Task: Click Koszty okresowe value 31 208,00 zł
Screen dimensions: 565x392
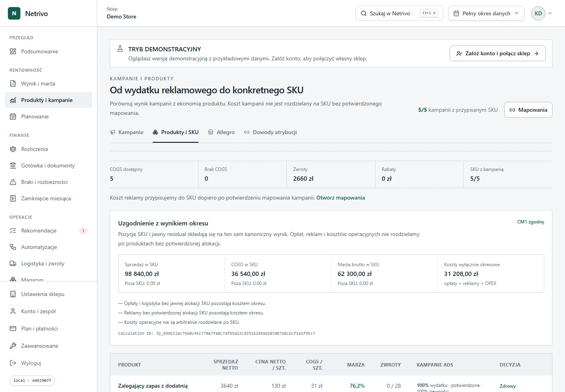Action: (x=461, y=274)
